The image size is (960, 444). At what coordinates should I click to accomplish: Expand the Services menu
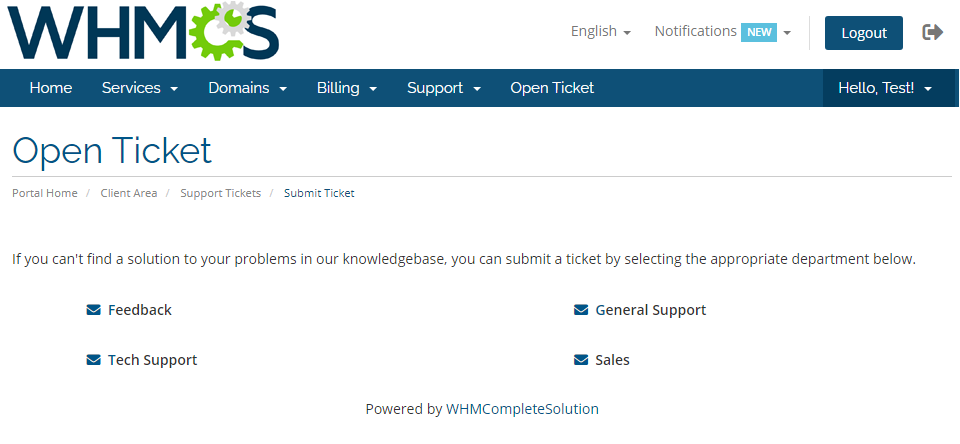pyautogui.click(x=140, y=88)
